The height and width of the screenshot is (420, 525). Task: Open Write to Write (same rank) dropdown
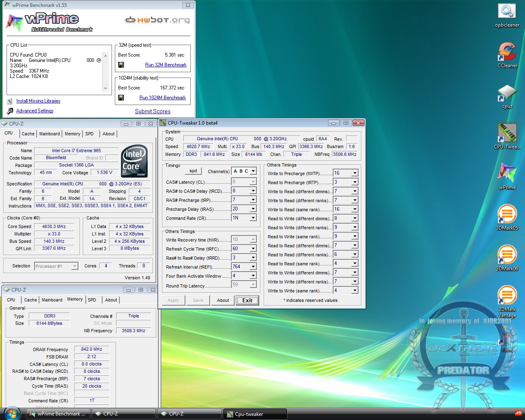pyautogui.click(x=355, y=290)
